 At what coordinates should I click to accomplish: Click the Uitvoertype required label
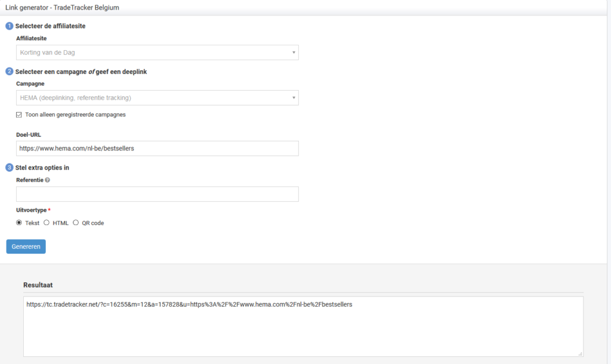33,210
